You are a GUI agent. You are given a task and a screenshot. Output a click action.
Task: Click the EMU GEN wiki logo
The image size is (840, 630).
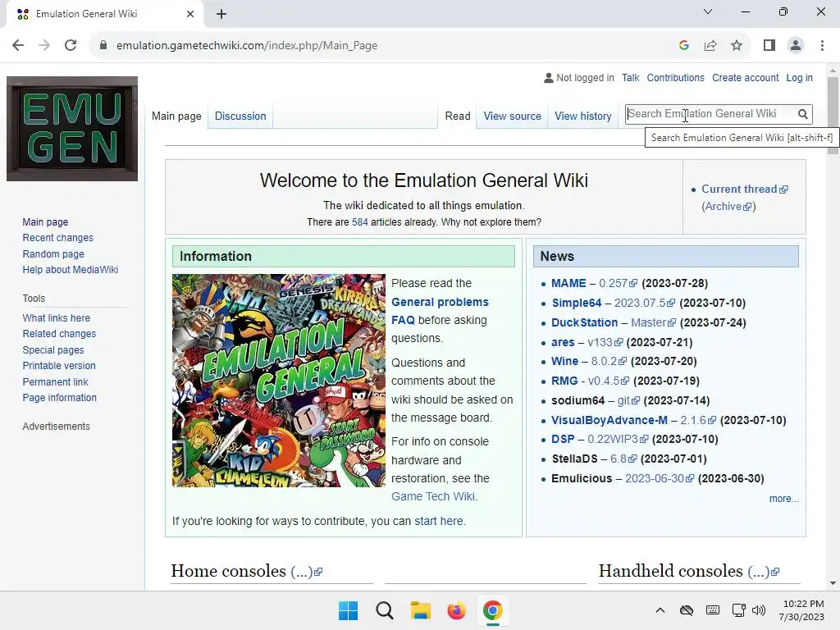(72, 129)
